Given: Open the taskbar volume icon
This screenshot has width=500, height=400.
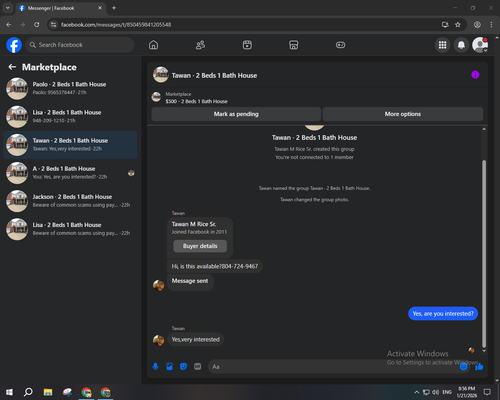Looking at the screenshot, I should click(x=435, y=392).
